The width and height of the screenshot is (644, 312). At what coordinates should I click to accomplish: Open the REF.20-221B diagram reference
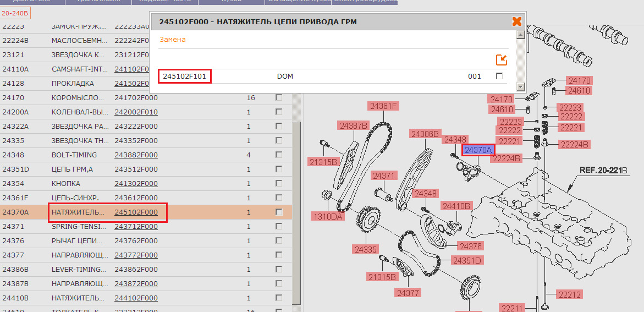tap(603, 171)
